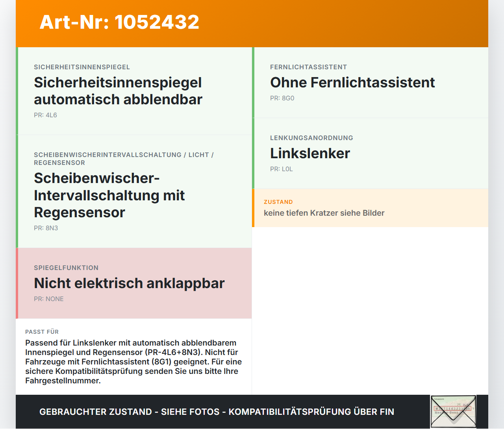
Task: Click the SPIEGELFUNKTION label
Action: (66, 268)
